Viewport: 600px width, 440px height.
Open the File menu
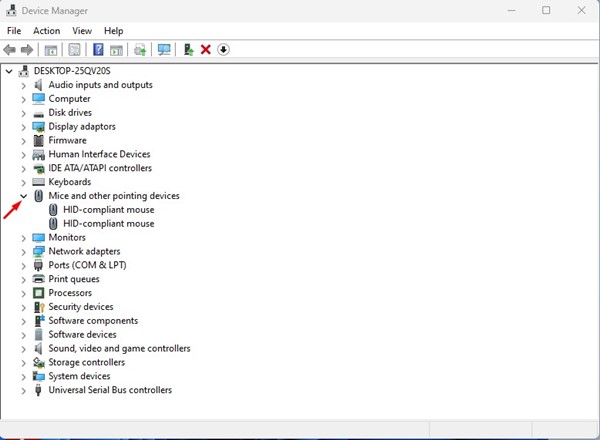coord(14,31)
